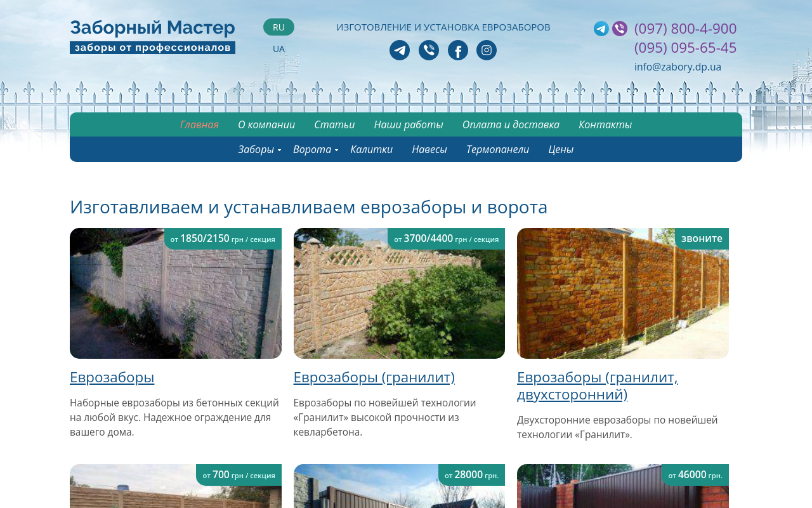Image resolution: width=812 pixels, height=508 pixels.
Task: Open Контакты menu item
Action: [x=605, y=124]
